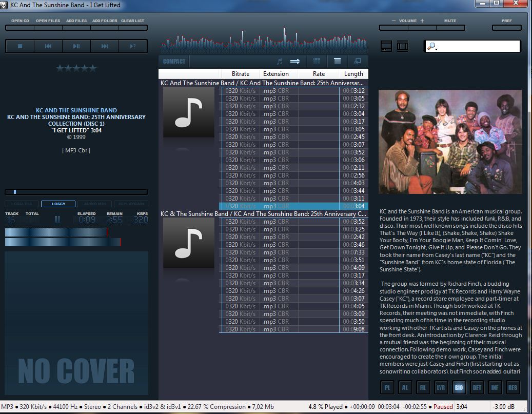Select the highlighted track with length 3:04
Image resolution: width=532 pixels, height=414 pixels.
(x=293, y=206)
